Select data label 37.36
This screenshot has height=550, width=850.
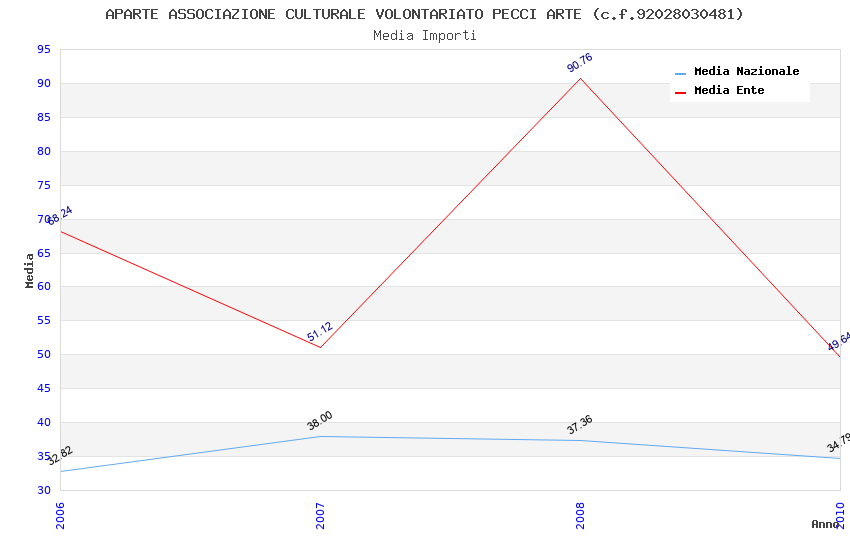(579, 425)
